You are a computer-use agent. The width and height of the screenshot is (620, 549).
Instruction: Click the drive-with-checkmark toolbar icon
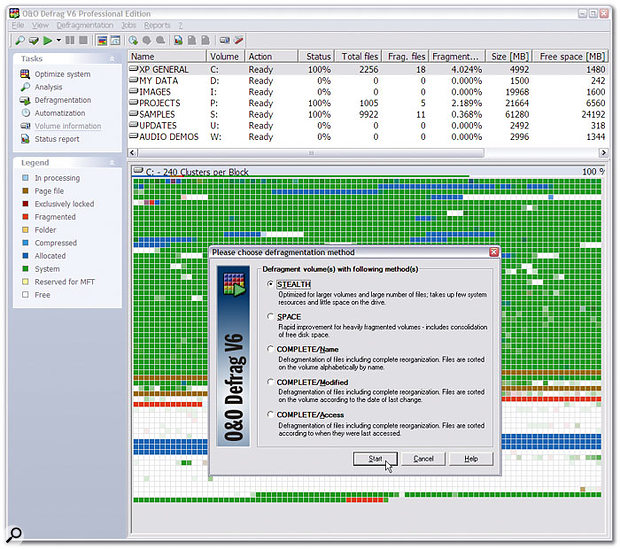[34, 40]
